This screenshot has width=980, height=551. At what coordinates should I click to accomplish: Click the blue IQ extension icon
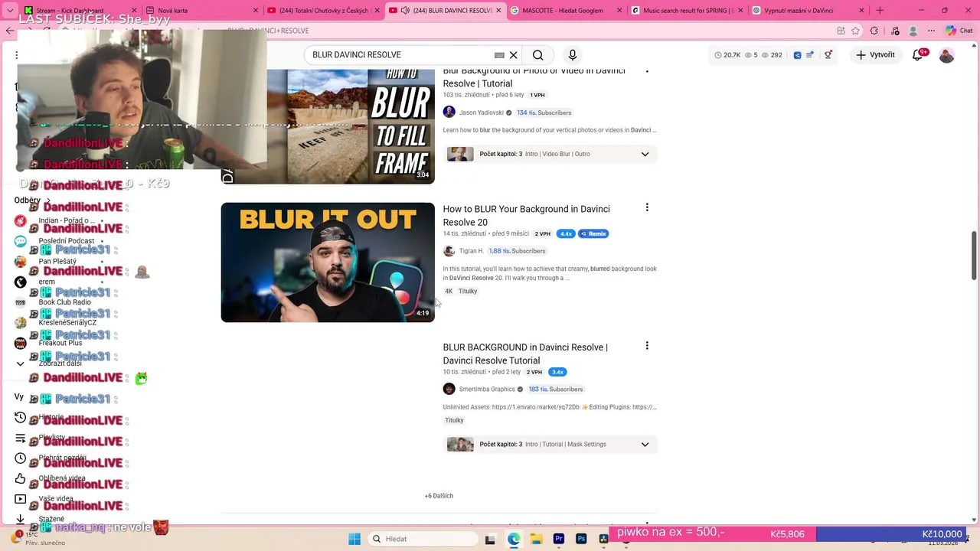(x=797, y=55)
